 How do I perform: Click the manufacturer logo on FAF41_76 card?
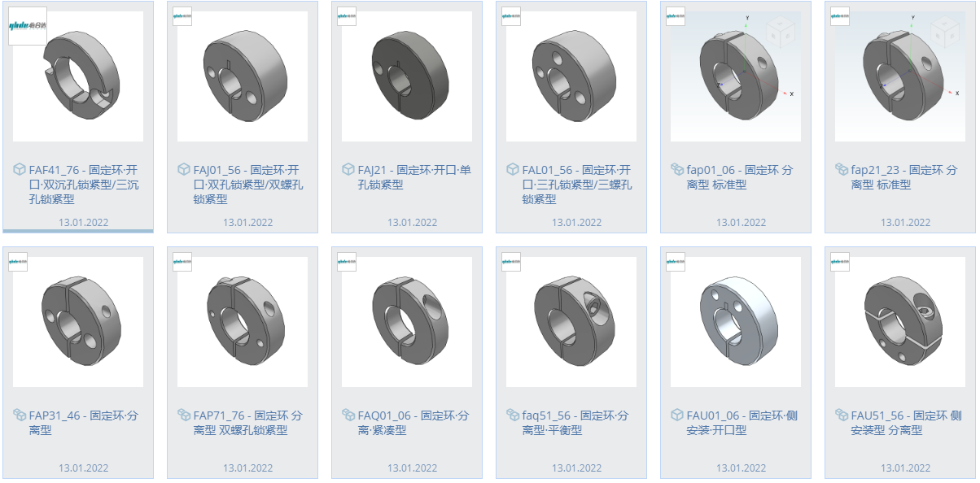28,26
